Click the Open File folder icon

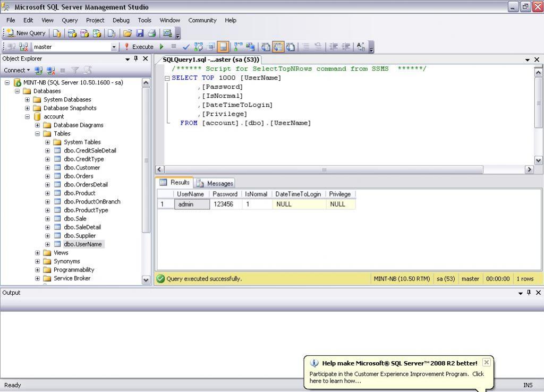tap(127, 33)
